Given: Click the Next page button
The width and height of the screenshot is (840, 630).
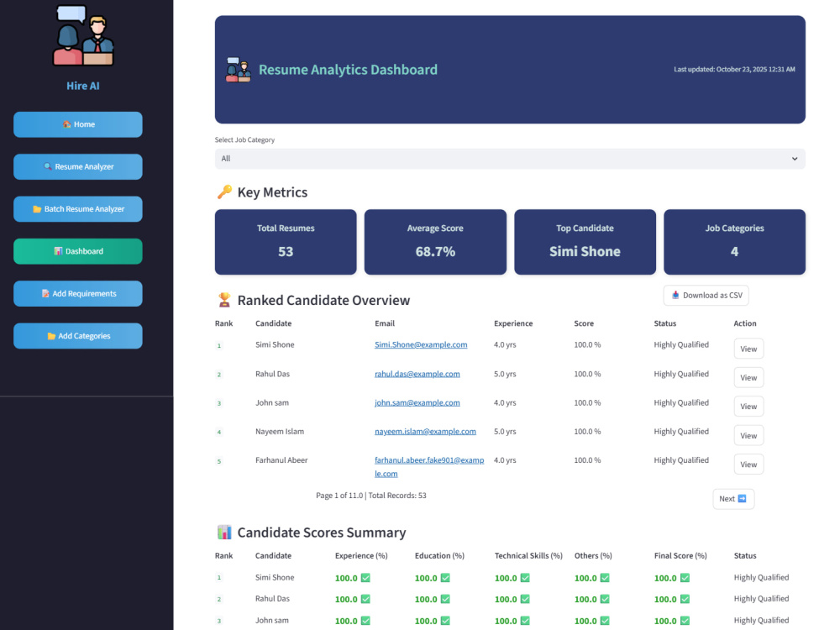Looking at the screenshot, I should coord(733,499).
